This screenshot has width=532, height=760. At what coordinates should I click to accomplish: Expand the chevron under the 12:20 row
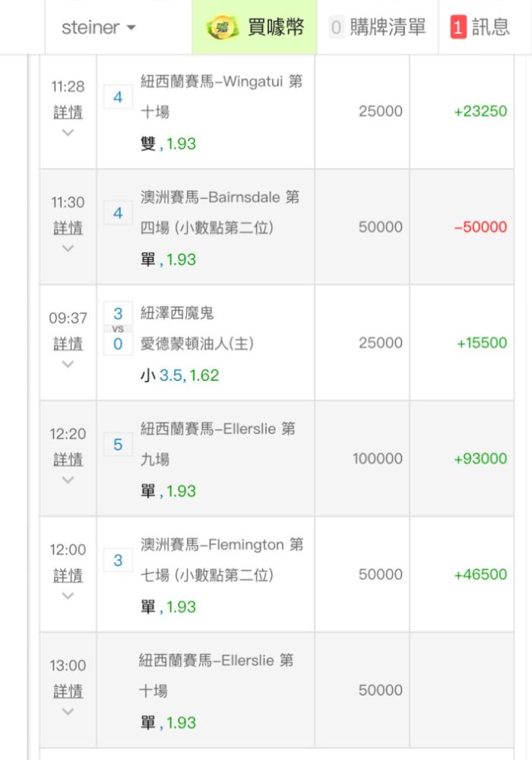coord(68,480)
